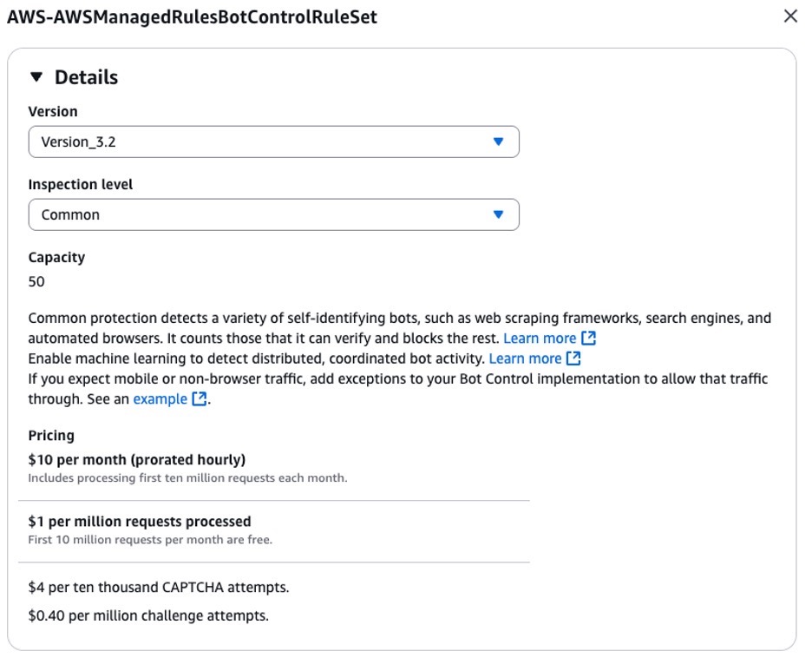Screen dimensions: 812x658
Task: Click external icon after blocks the rest Learn more
Action: pos(588,339)
